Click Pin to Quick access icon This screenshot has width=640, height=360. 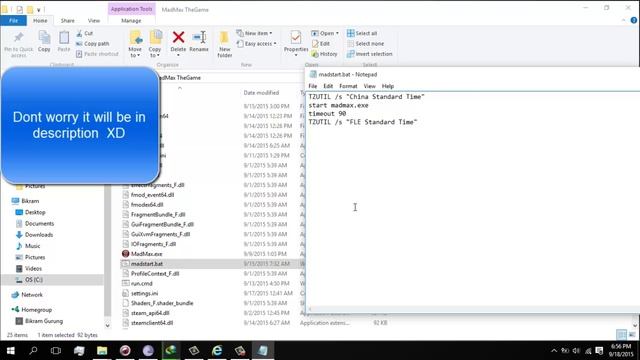[18, 38]
